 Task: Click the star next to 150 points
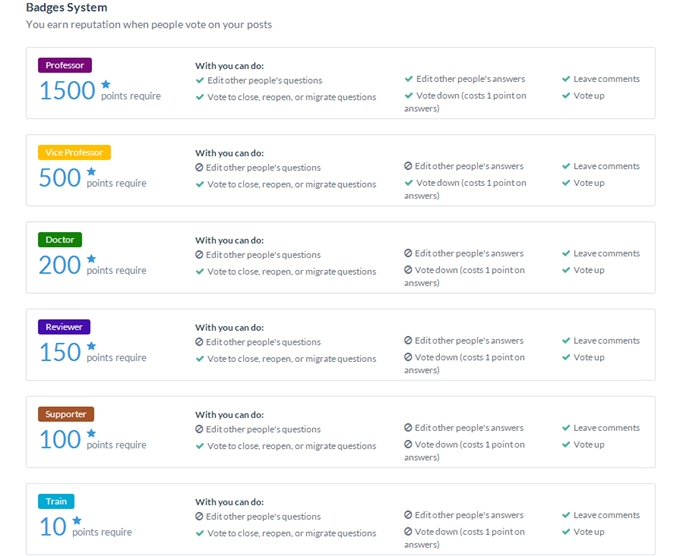[x=92, y=346]
